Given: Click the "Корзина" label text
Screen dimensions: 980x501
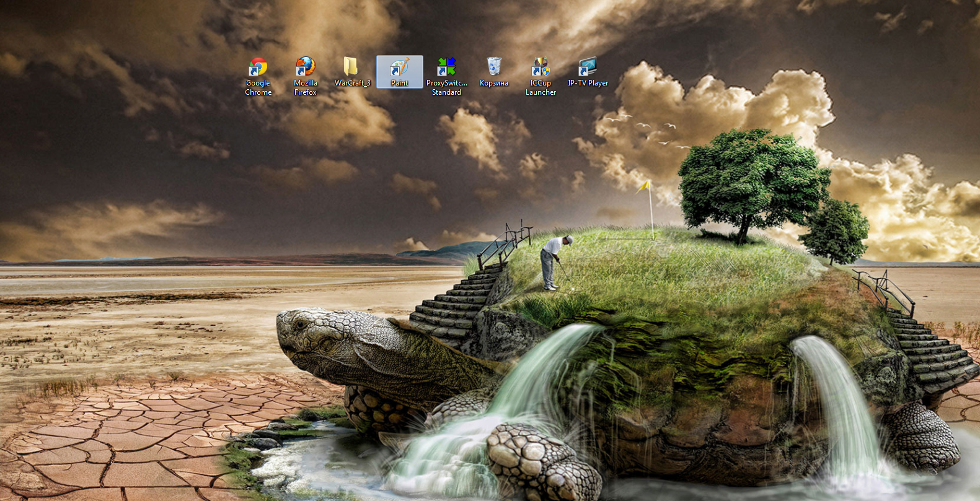Looking at the screenshot, I should click(494, 83).
